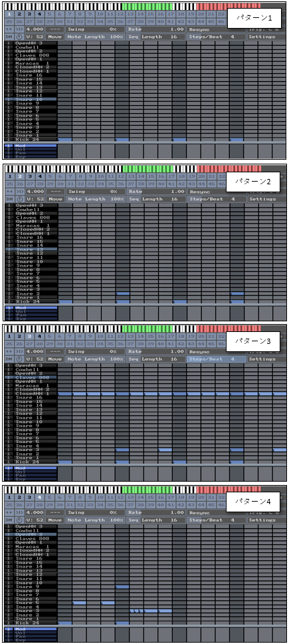Screen dimensions: 289x644
Task: Select pattern slot 4 in パターン4 panel
Action: click(x=39, y=497)
